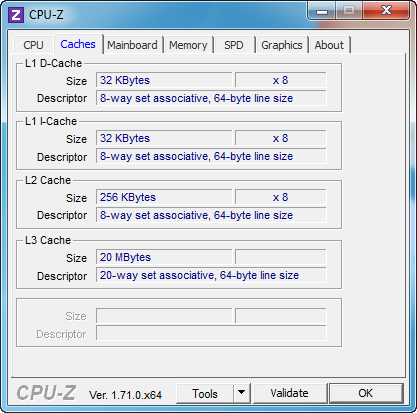Show the About tab
The image size is (417, 413).
[329, 45]
